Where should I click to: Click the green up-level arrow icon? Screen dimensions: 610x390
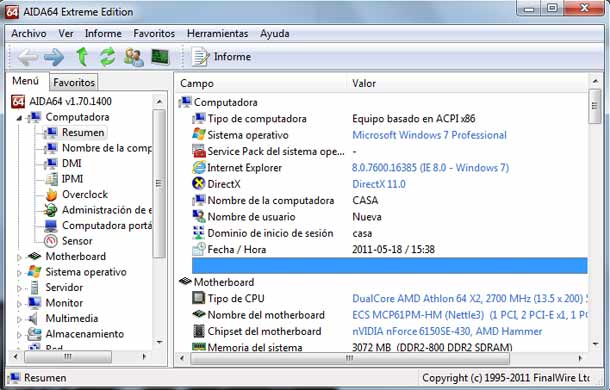click(x=82, y=57)
